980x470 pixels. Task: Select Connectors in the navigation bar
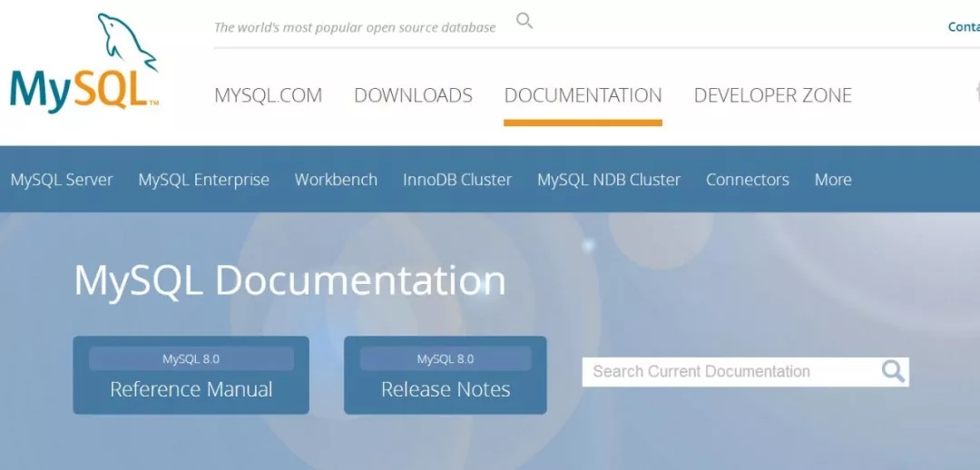pyautogui.click(x=748, y=180)
